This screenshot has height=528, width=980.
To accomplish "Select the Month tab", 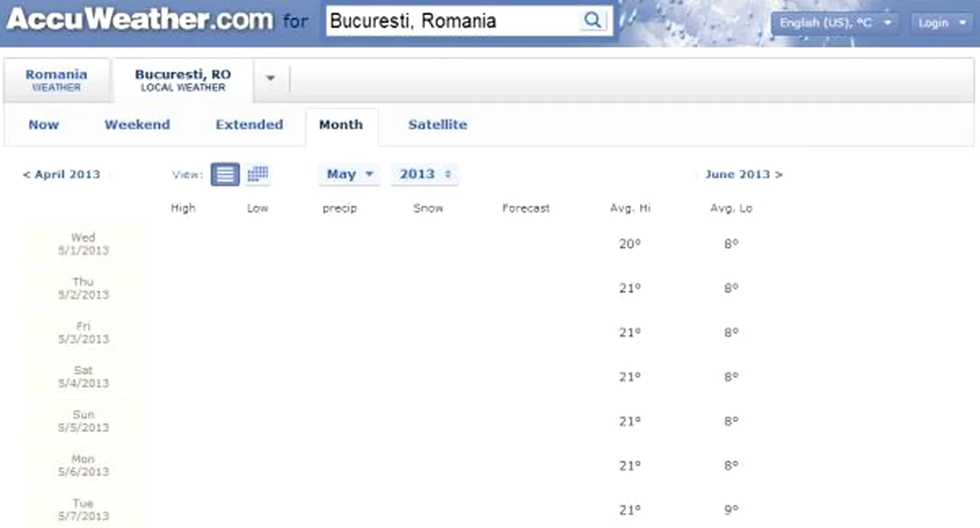I will coord(341,125).
